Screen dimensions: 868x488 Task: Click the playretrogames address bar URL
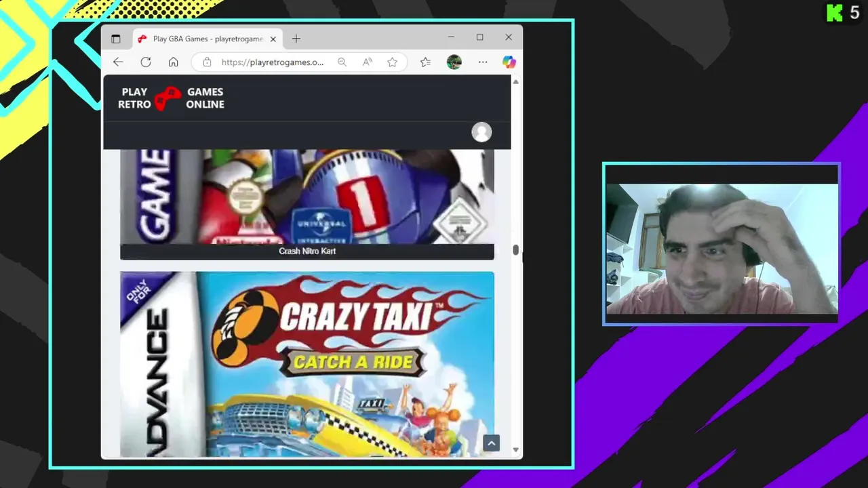pos(273,62)
